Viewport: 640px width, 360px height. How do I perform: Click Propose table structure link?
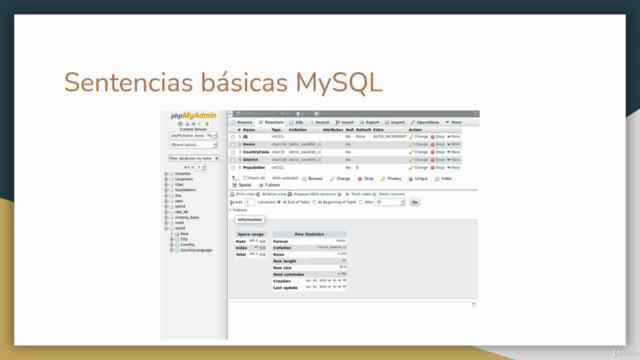[x=315, y=194]
